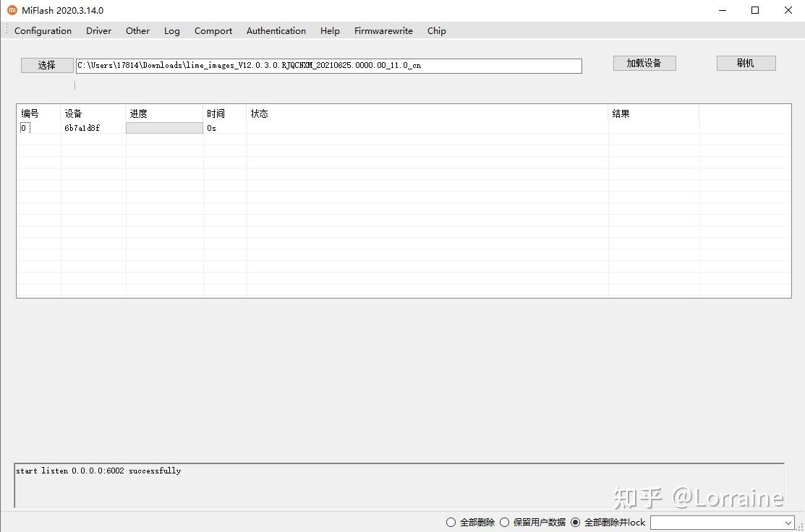Image resolution: width=805 pixels, height=532 pixels.
Task: Open the Comport menu
Action: pyautogui.click(x=213, y=31)
